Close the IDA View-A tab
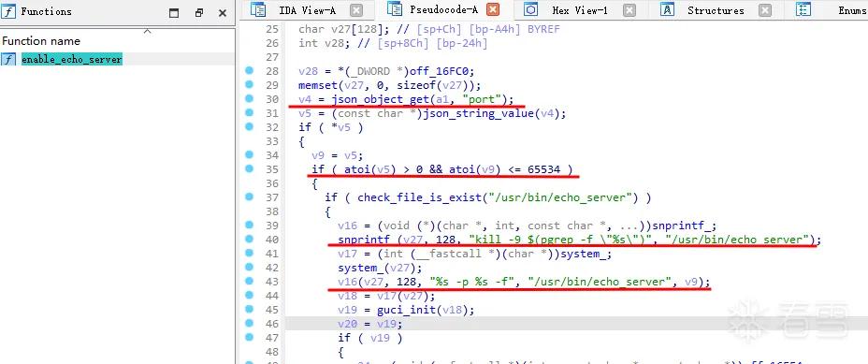Viewport: 868px width, 364px height. 356,10
